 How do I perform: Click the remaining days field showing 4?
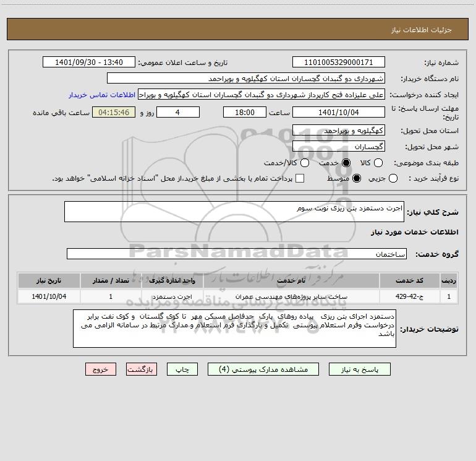coord(178,113)
